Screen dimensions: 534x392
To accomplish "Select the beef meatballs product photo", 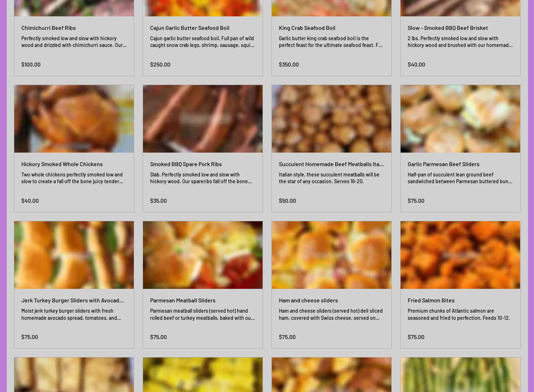I will [x=332, y=119].
